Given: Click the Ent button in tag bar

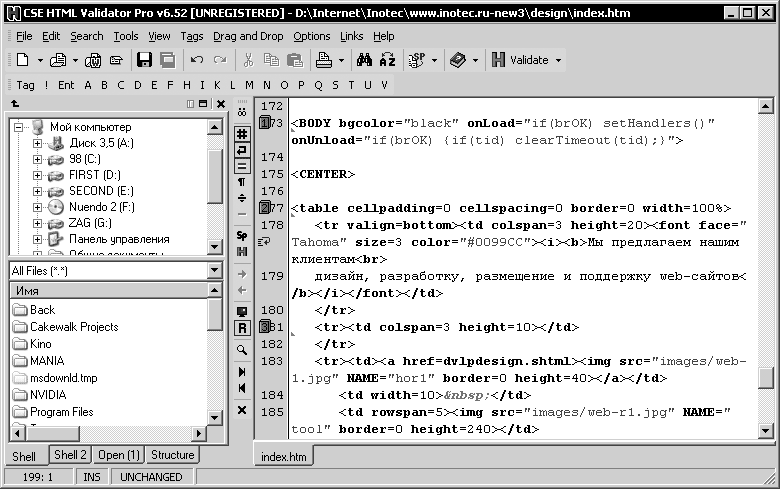Looking at the screenshot, I should coord(66,85).
